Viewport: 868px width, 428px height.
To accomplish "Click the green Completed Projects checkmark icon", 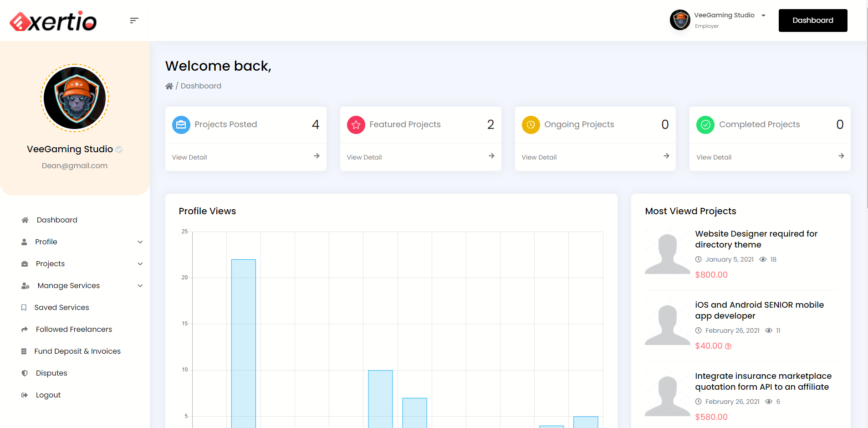I will 705,125.
